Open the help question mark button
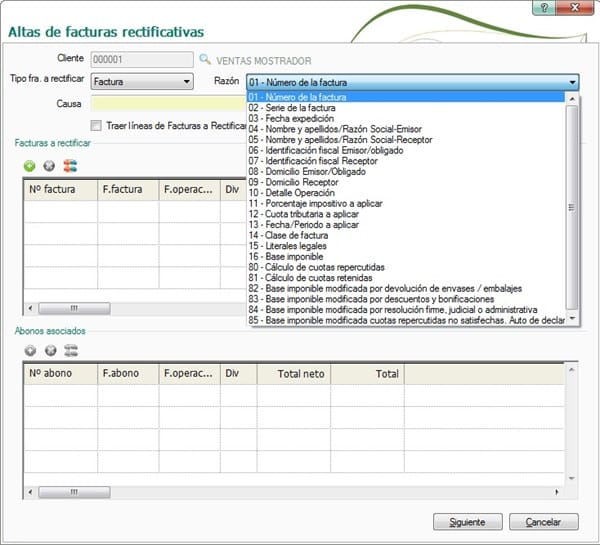The width and height of the screenshot is (600, 545). point(544,8)
